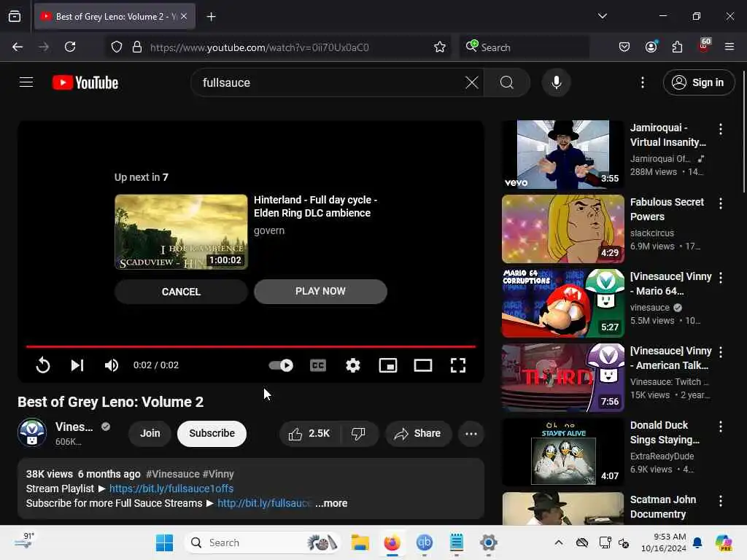Open menu for Jamiroquai Virtual Insanity video
Image resolution: width=747 pixels, height=560 pixels.
coord(721,129)
